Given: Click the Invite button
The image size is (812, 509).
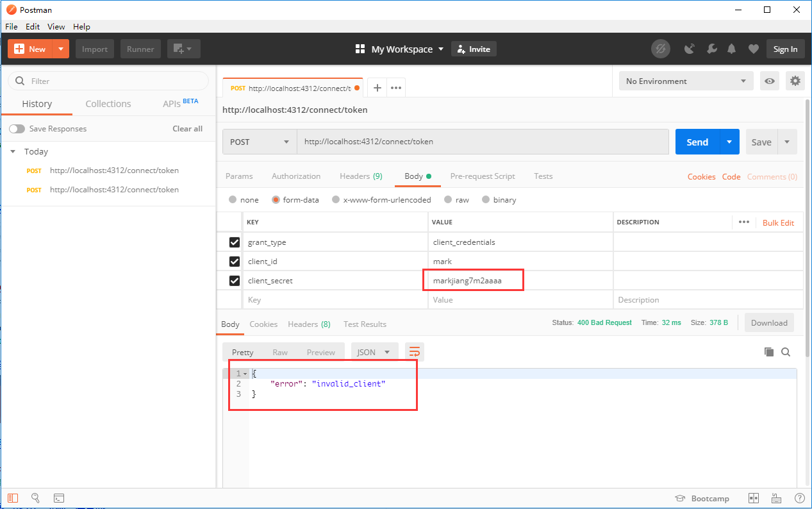Looking at the screenshot, I should (x=474, y=49).
